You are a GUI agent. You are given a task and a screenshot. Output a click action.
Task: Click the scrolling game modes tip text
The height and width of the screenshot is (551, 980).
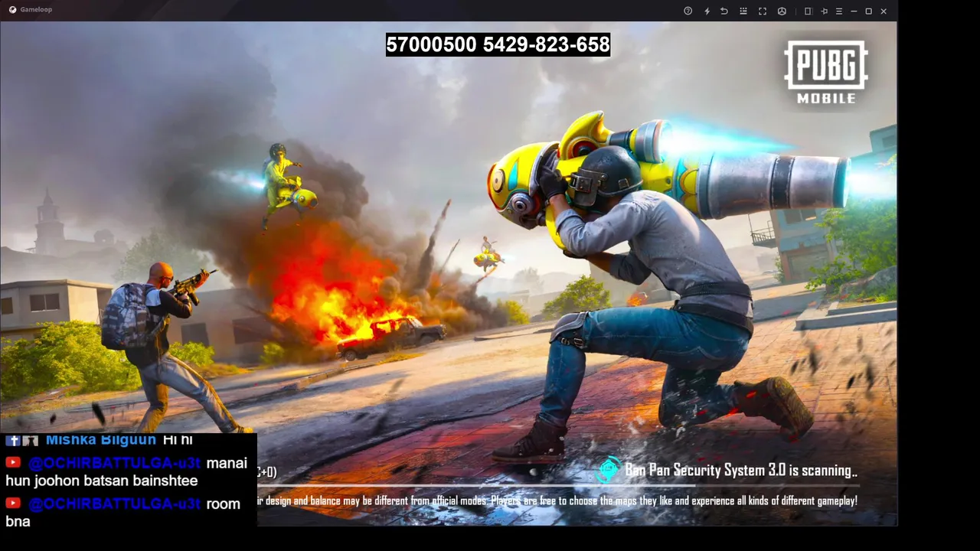[x=557, y=500]
